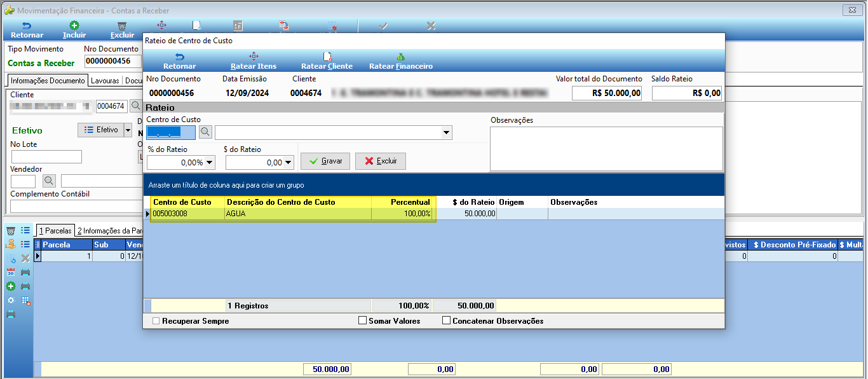The image size is (868, 379).
Task: Click the Descrição do Centro de Custo header
Action: [298, 202]
